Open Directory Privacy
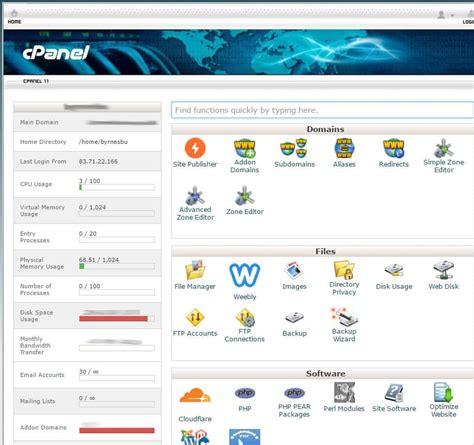 click(344, 278)
